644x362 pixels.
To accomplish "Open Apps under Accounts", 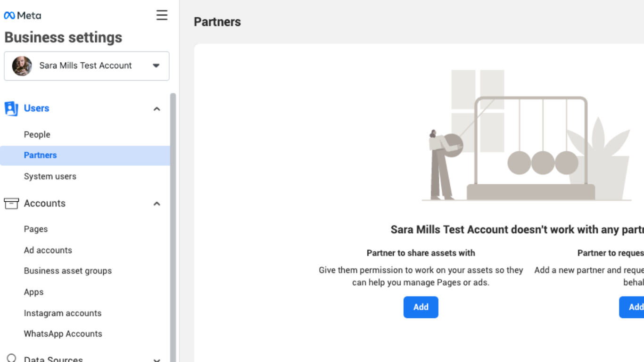I will coord(33,292).
